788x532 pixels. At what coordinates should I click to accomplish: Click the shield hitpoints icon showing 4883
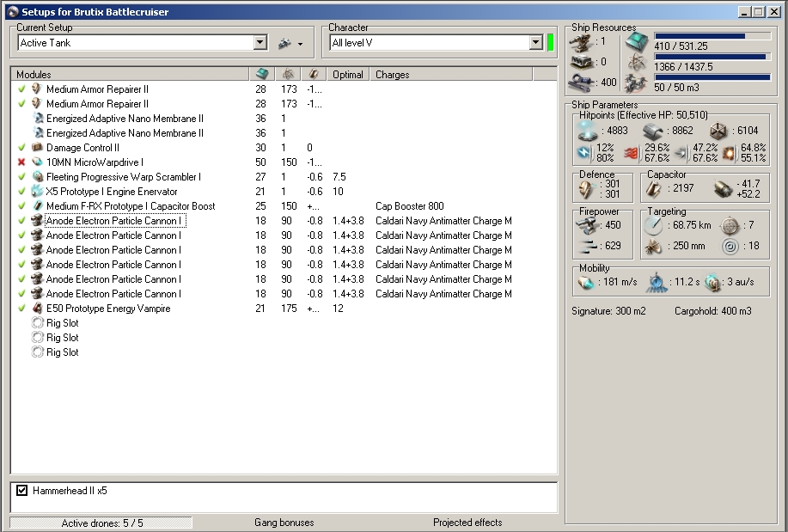pos(589,131)
